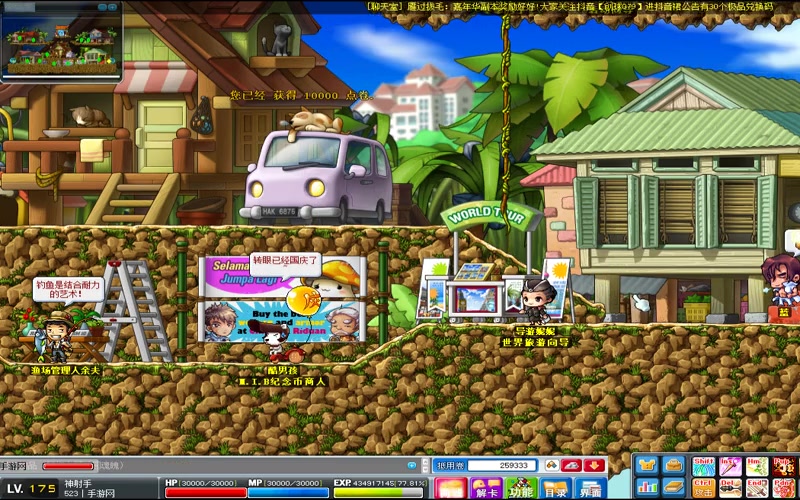Click the pink cash shop button
This screenshot has height=500, width=800.
tap(451, 488)
